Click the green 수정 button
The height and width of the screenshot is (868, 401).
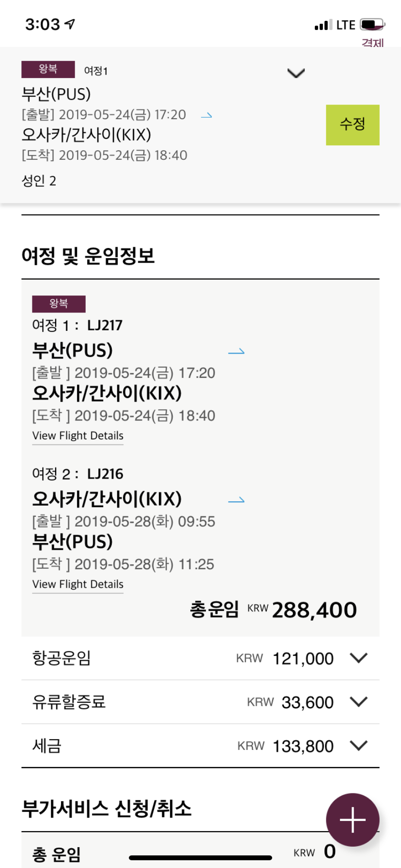click(x=353, y=124)
